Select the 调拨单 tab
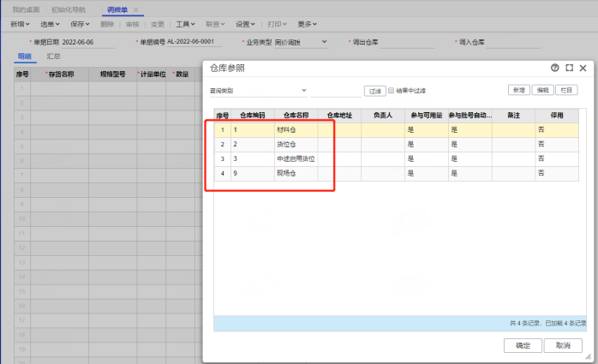Image resolution: width=598 pixels, height=364 pixels. tap(117, 10)
